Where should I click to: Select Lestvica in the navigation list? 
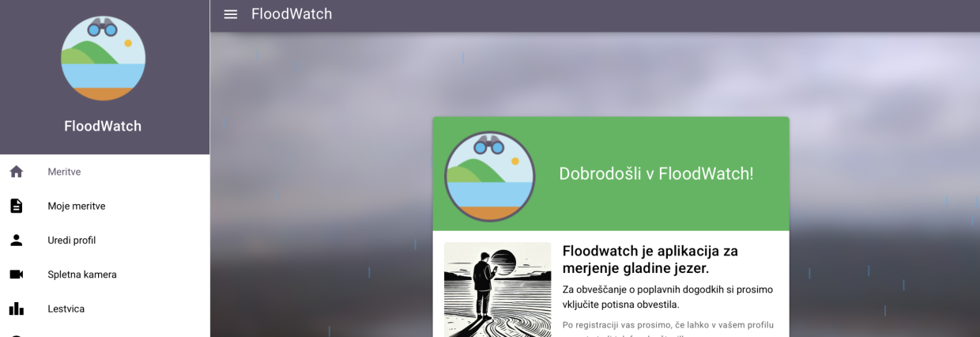(104, 309)
